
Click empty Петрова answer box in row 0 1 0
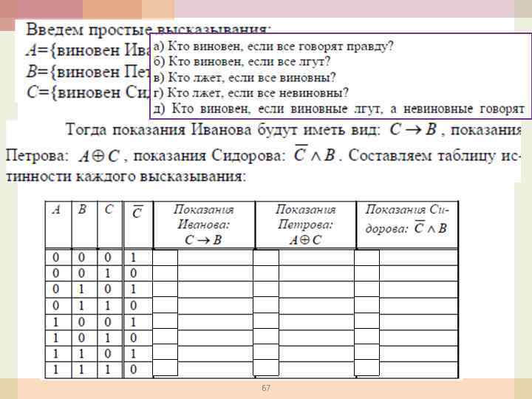tap(266, 290)
